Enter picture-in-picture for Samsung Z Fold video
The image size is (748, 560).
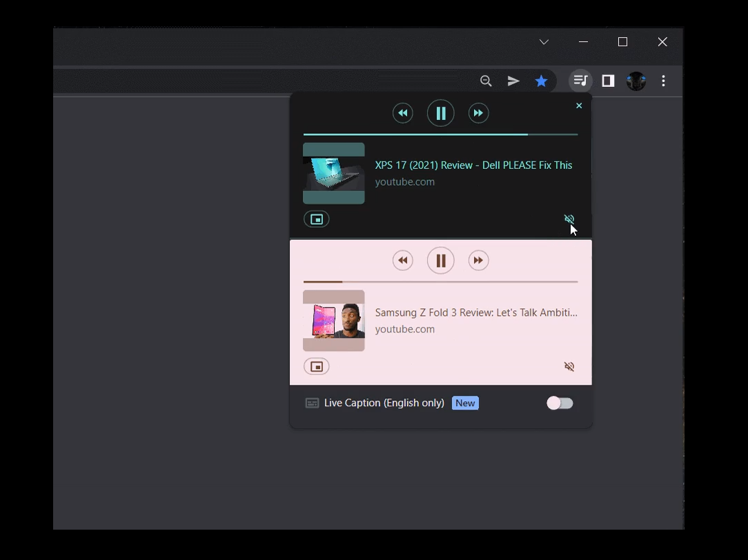[316, 366]
